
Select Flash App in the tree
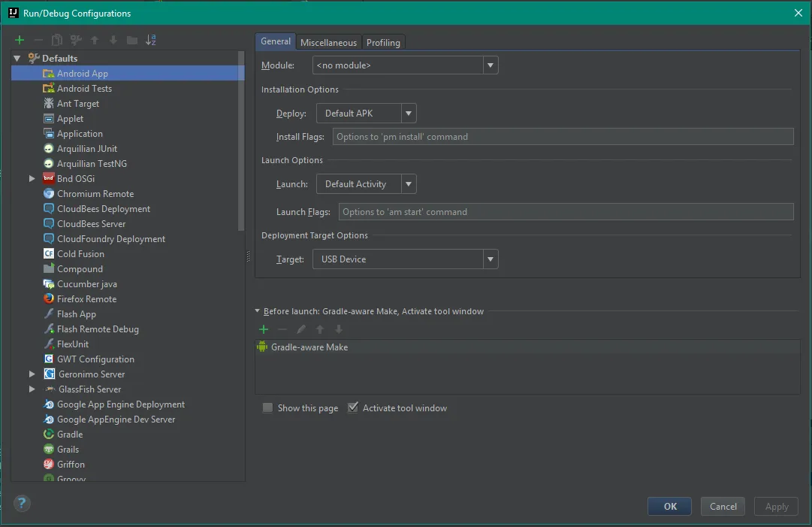click(76, 313)
